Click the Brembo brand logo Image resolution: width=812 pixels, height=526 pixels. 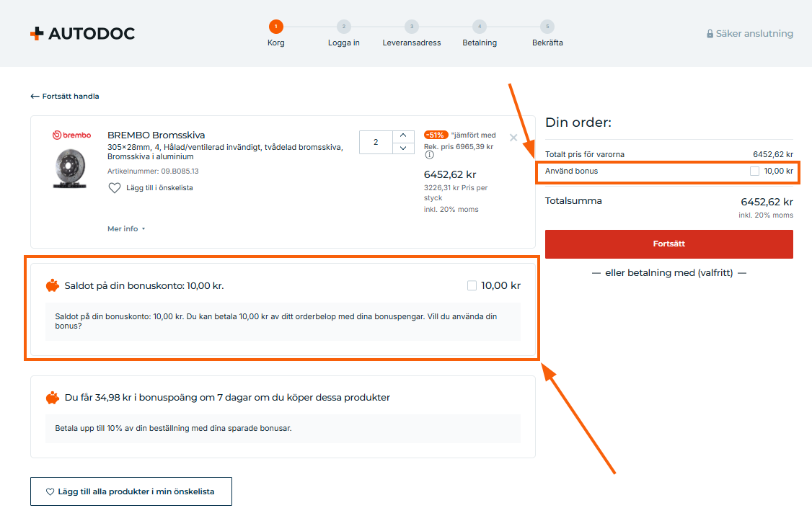coord(71,135)
